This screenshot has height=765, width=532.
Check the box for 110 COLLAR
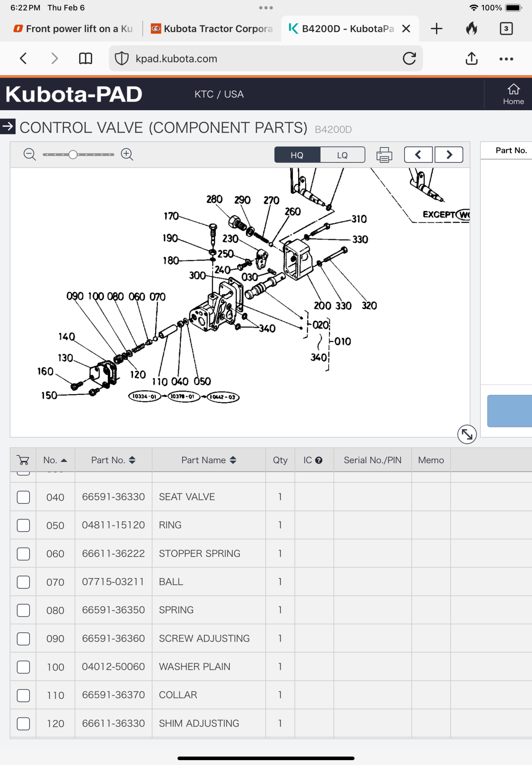click(x=23, y=695)
